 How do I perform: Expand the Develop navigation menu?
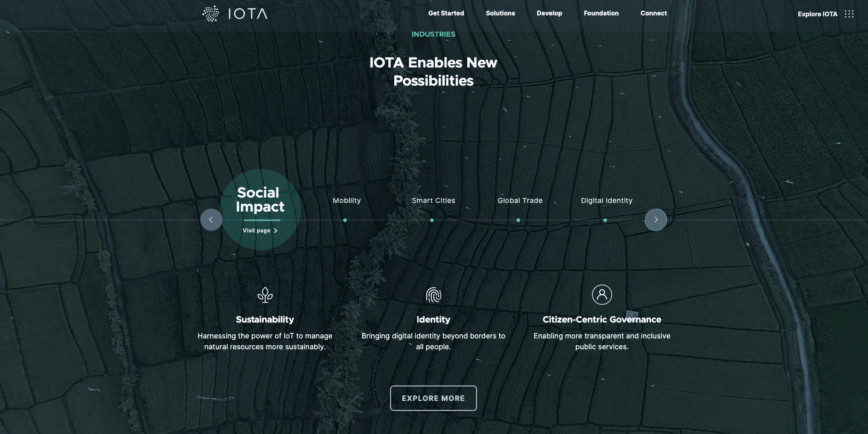tap(549, 13)
